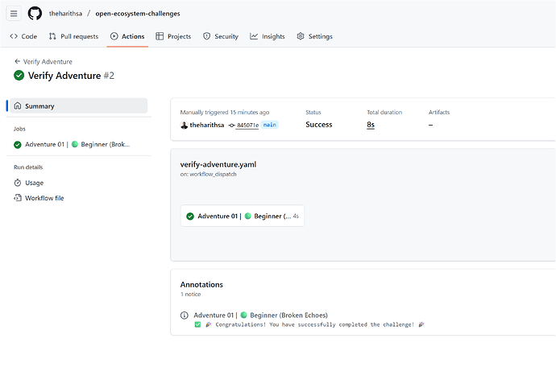Screen dimensions: 556x392
Task: Click the Pull requests branch icon
Action: tap(52, 36)
